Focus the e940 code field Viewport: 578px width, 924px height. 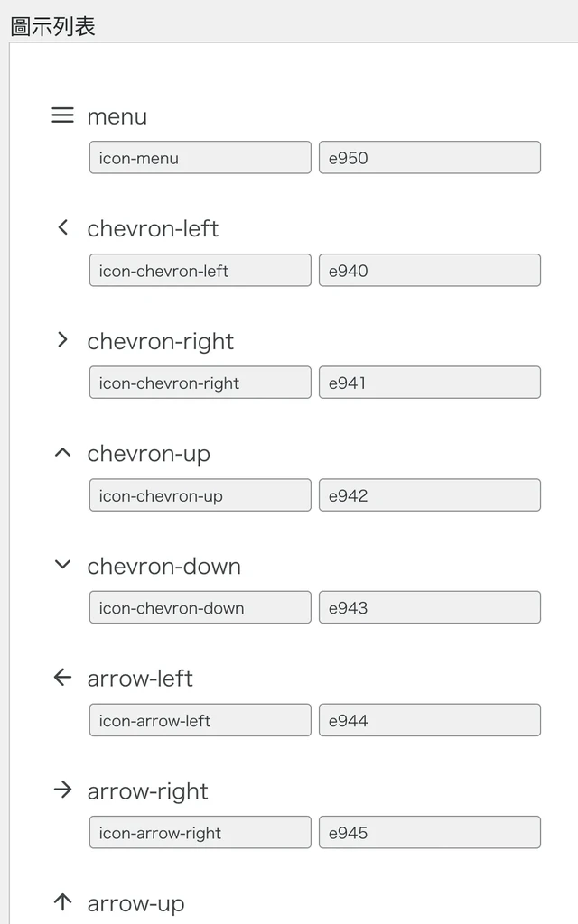pos(430,270)
